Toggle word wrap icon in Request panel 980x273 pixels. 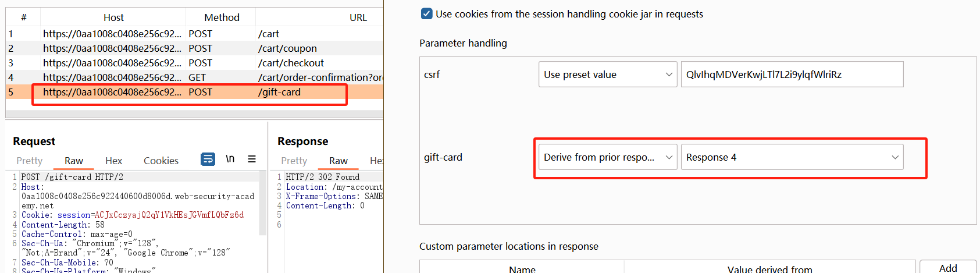(208, 159)
